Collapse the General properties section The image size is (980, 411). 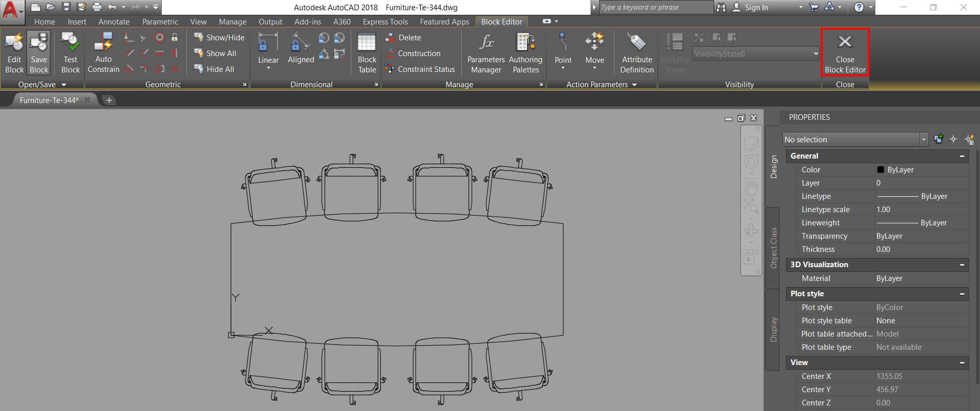point(962,156)
